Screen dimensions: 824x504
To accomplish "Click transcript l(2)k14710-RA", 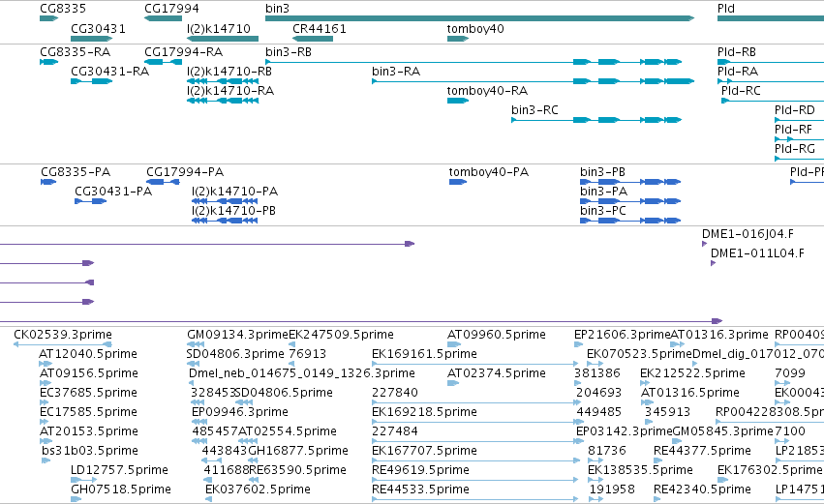I will click(x=230, y=91).
